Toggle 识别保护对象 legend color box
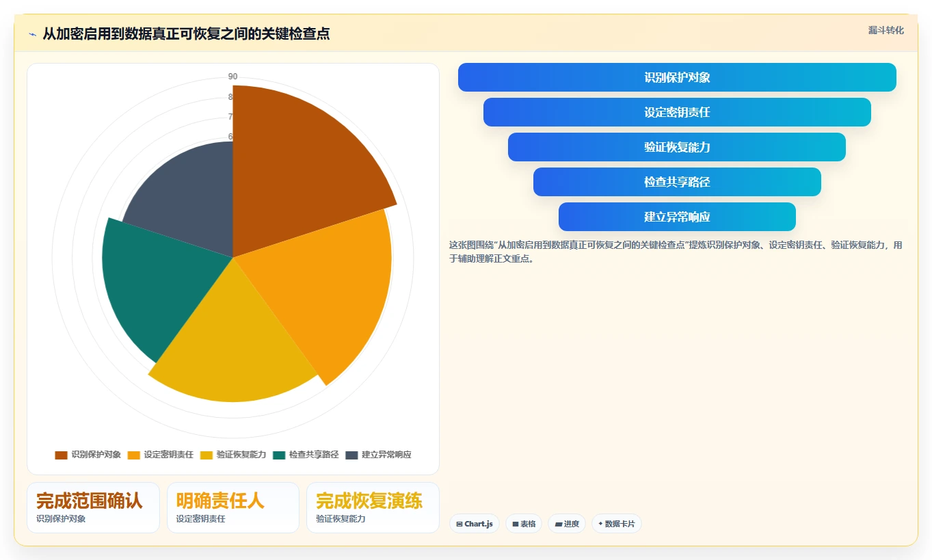Screen dimensions: 932x560 [x=61, y=455]
